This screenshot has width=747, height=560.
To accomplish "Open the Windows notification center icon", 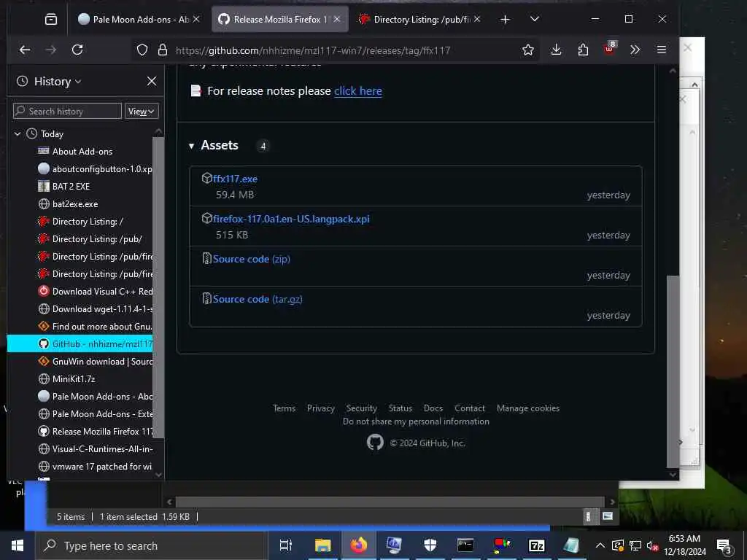I will point(724,546).
